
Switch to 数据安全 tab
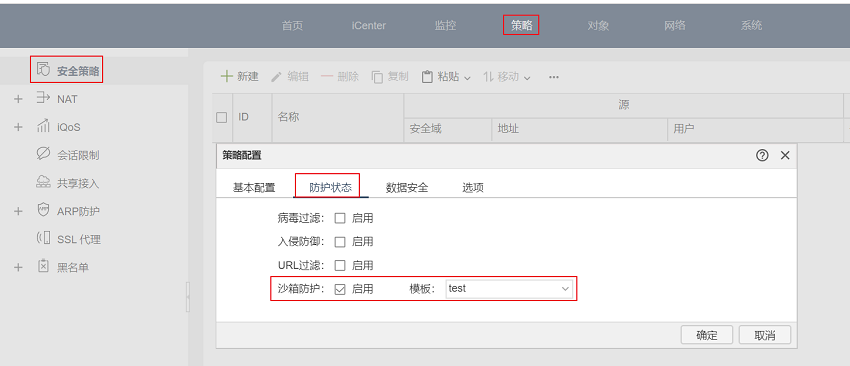(407, 188)
